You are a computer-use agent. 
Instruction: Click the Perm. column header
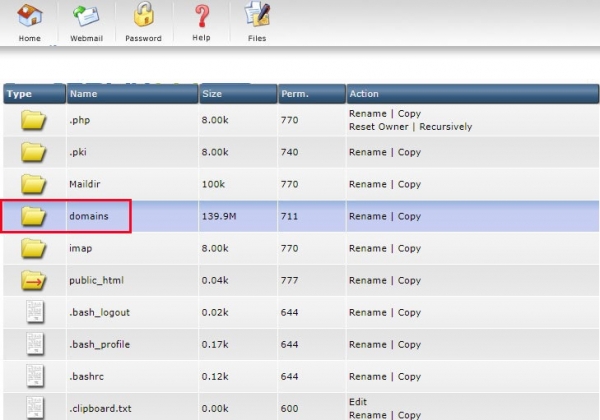(x=295, y=94)
